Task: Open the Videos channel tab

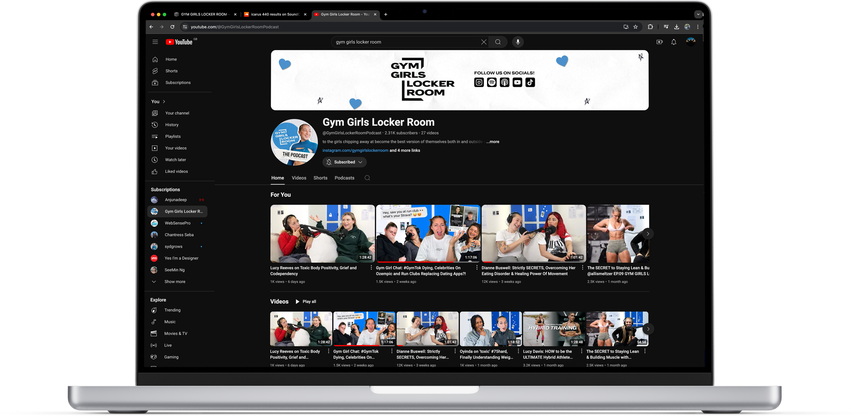Action: tap(299, 178)
